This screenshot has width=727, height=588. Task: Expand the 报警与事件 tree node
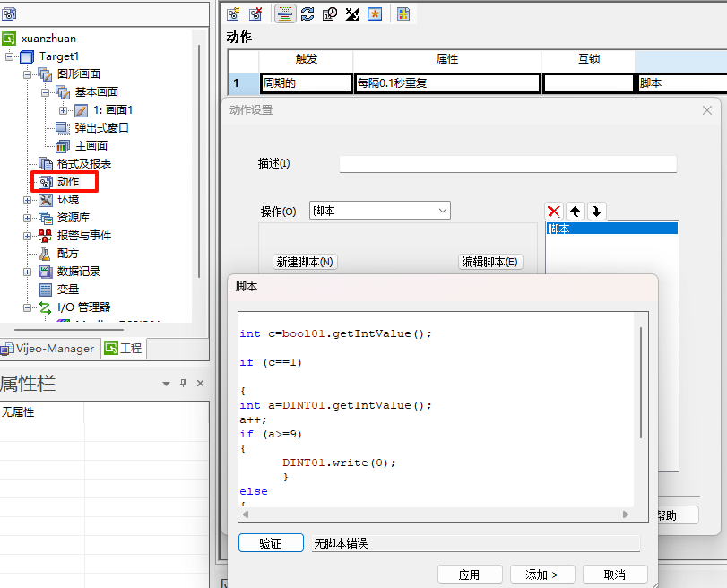tap(28, 236)
